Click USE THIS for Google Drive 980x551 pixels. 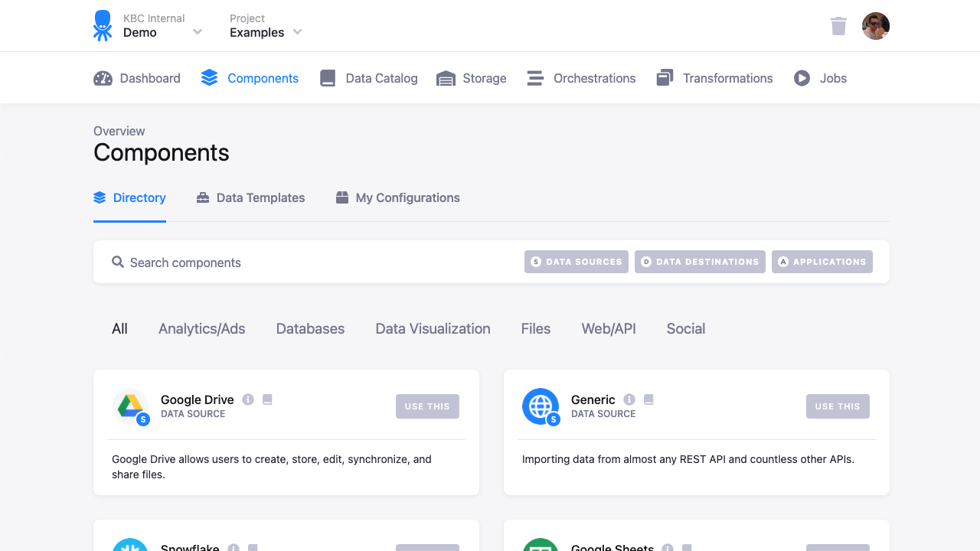tap(427, 406)
